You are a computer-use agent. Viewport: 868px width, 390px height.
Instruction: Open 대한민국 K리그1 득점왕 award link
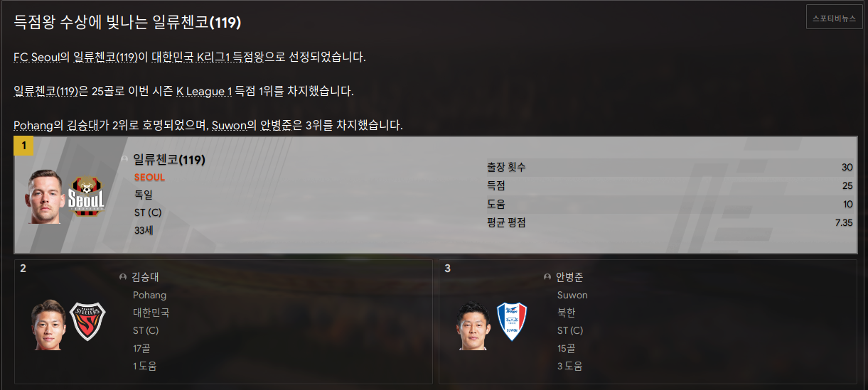coord(208,57)
